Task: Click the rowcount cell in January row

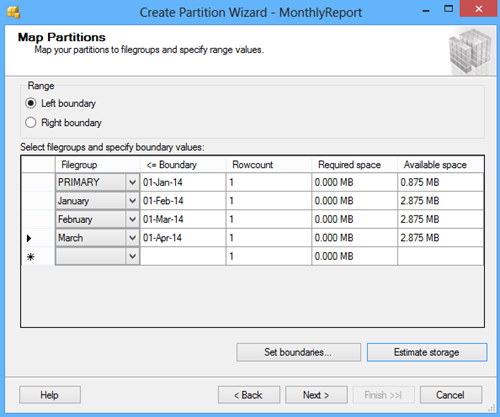Action: tap(269, 201)
